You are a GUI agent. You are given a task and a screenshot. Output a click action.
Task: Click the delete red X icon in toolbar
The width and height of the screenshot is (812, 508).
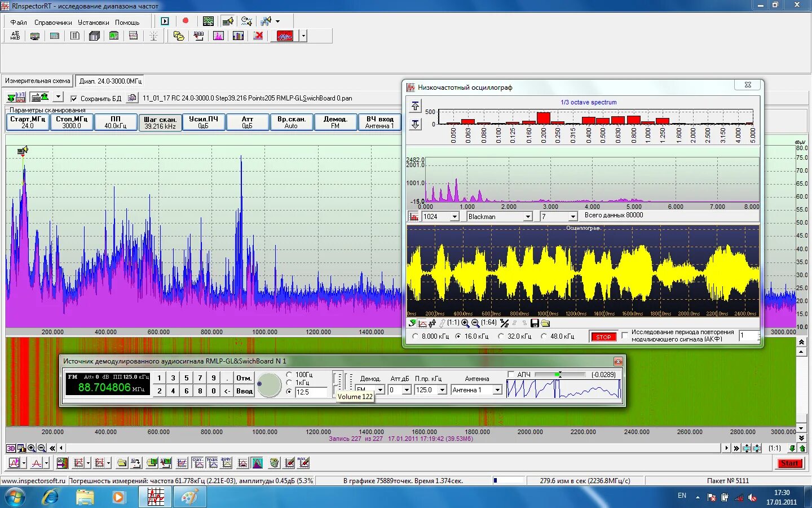coord(258,36)
